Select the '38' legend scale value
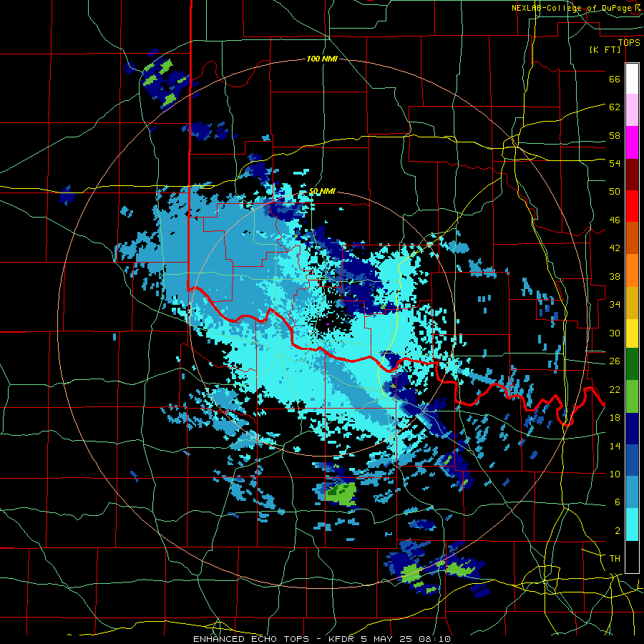 pos(615,276)
